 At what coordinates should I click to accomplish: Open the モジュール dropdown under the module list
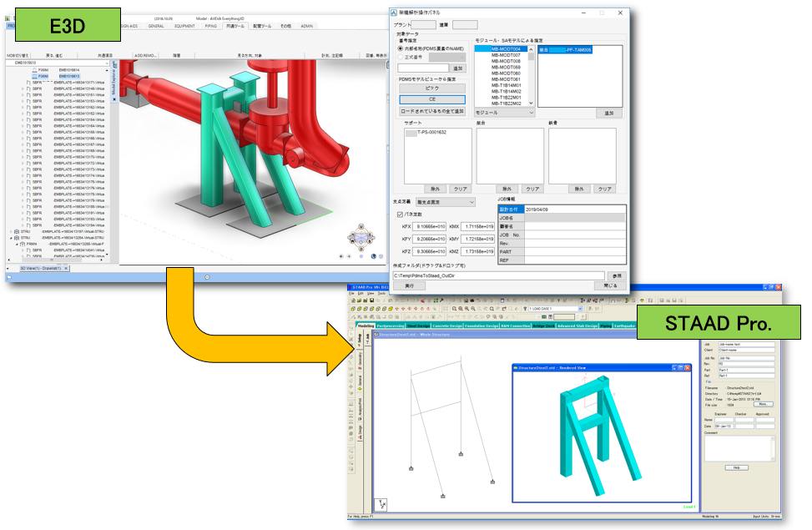[x=504, y=113]
